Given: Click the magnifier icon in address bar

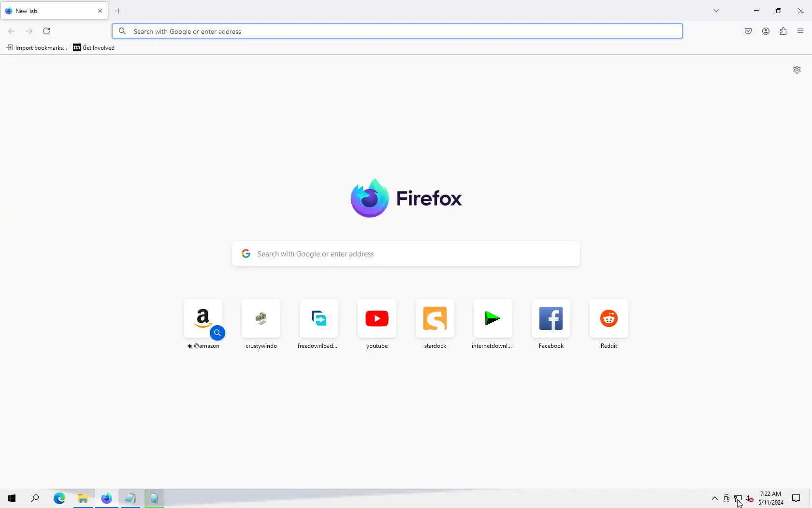Looking at the screenshot, I should tap(122, 31).
